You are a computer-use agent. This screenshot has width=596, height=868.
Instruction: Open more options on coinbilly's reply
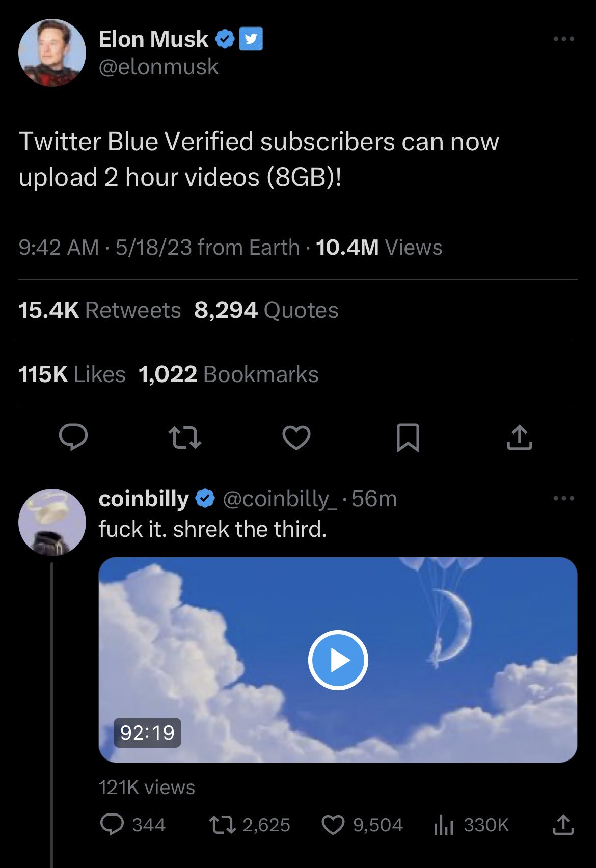click(x=564, y=498)
